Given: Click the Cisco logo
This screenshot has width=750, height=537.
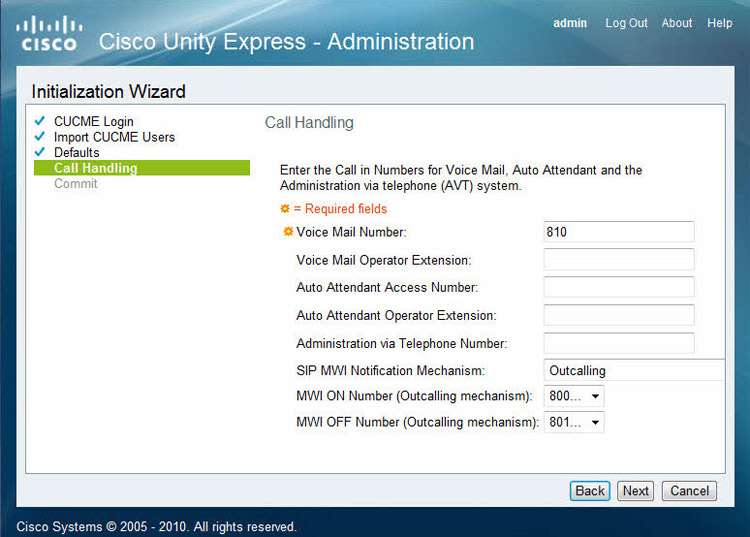Looking at the screenshot, I should (x=49, y=33).
